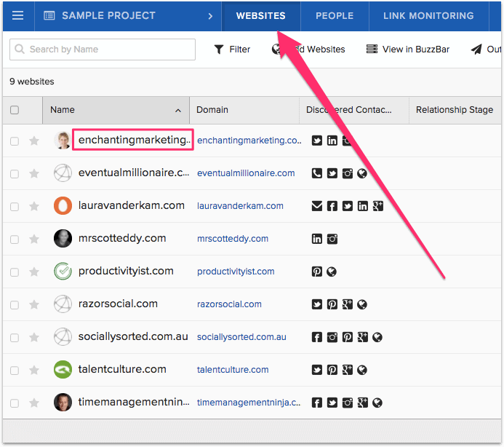504x447 pixels.
Task: Check the mrscotteddy.com row checkbox
Action: pos(15,240)
